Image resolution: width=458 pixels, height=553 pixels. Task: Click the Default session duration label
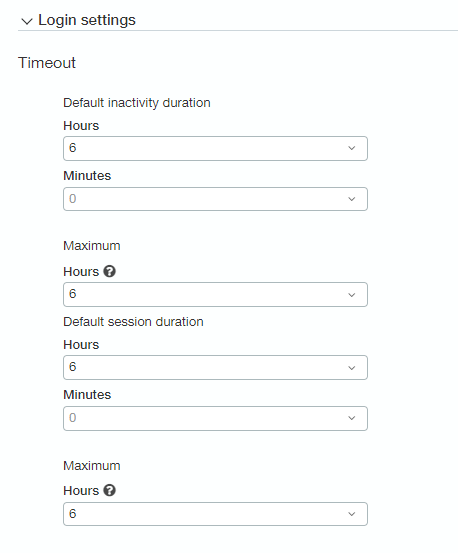click(133, 322)
